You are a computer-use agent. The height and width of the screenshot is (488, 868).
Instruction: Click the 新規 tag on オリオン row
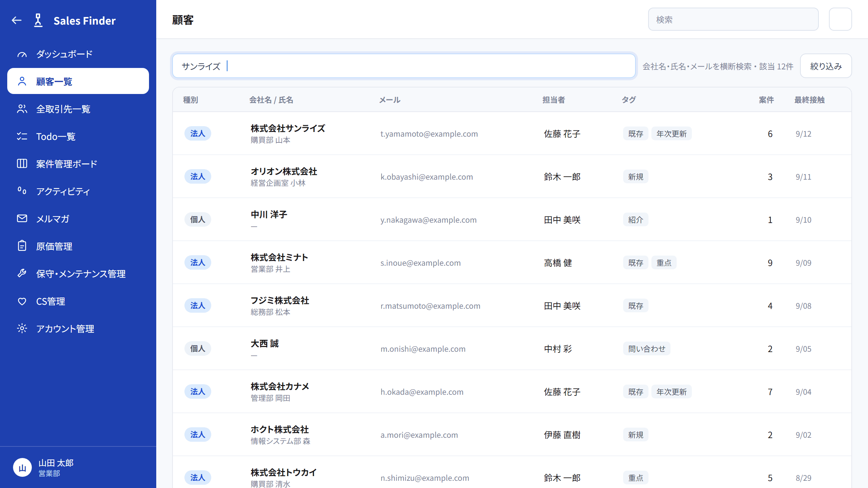point(636,177)
